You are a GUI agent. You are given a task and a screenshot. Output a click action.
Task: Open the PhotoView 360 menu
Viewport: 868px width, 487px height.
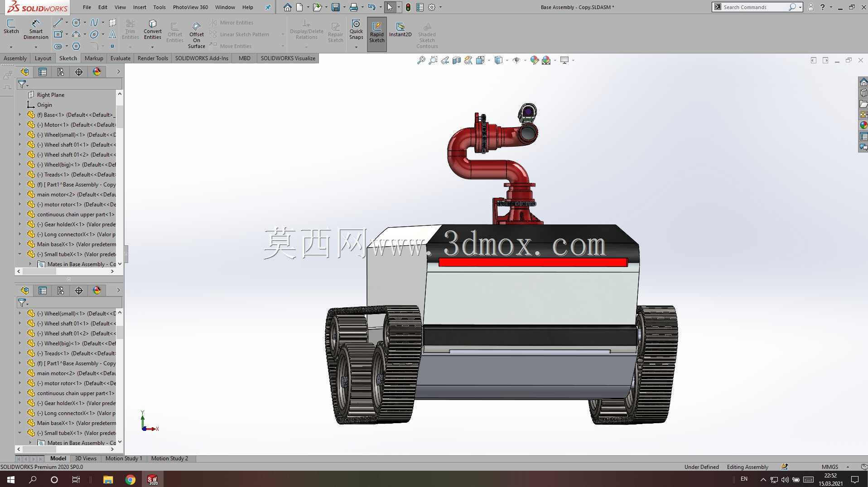tap(190, 7)
